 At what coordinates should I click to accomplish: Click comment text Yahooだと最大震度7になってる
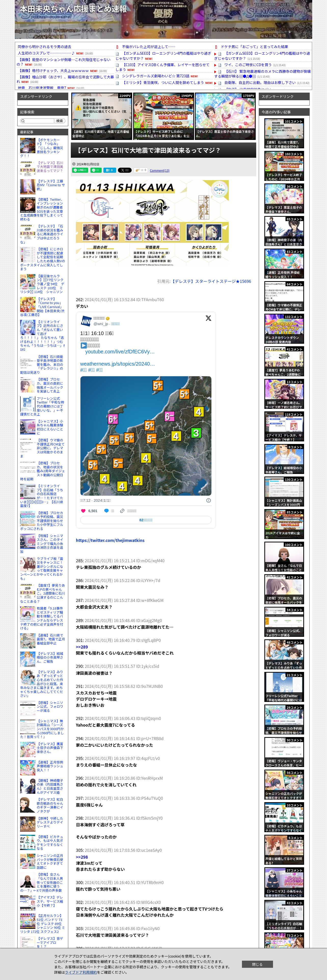tap(105, 725)
